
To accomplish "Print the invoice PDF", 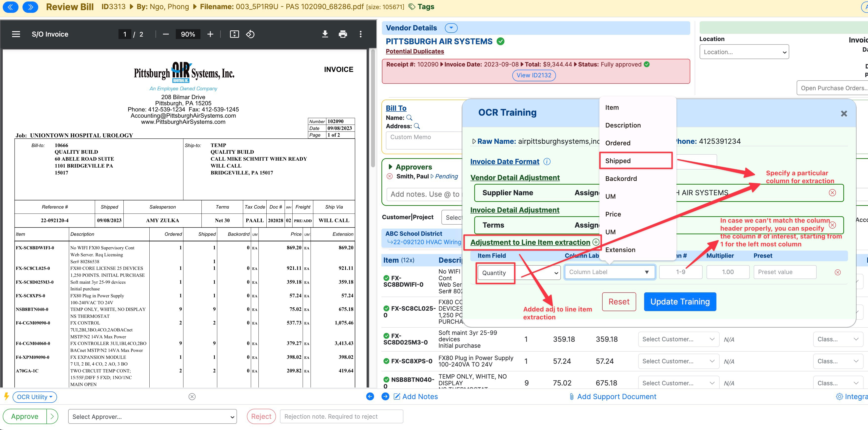I will pos(343,34).
